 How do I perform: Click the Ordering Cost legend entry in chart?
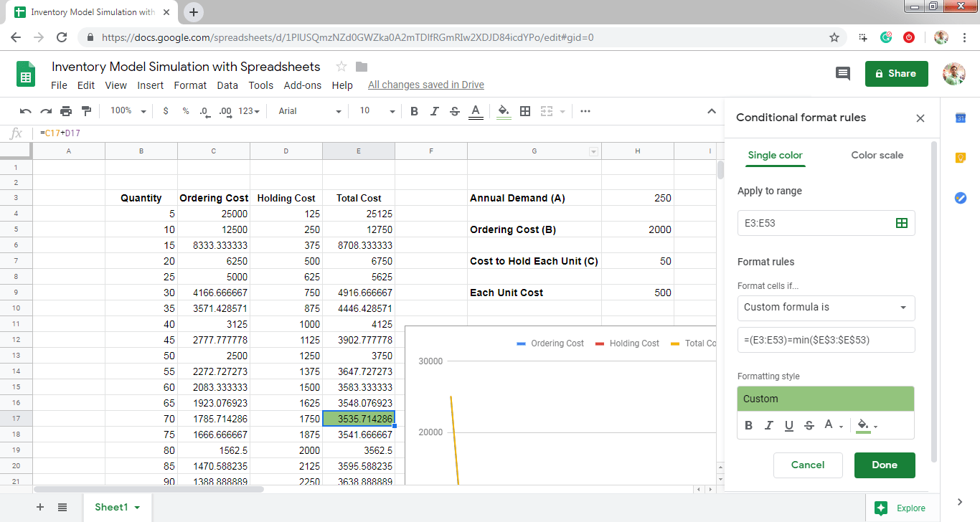550,343
